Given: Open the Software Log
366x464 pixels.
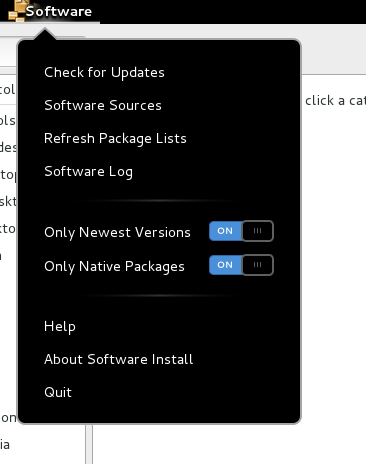Looking at the screenshot, I should coord(88,171).
